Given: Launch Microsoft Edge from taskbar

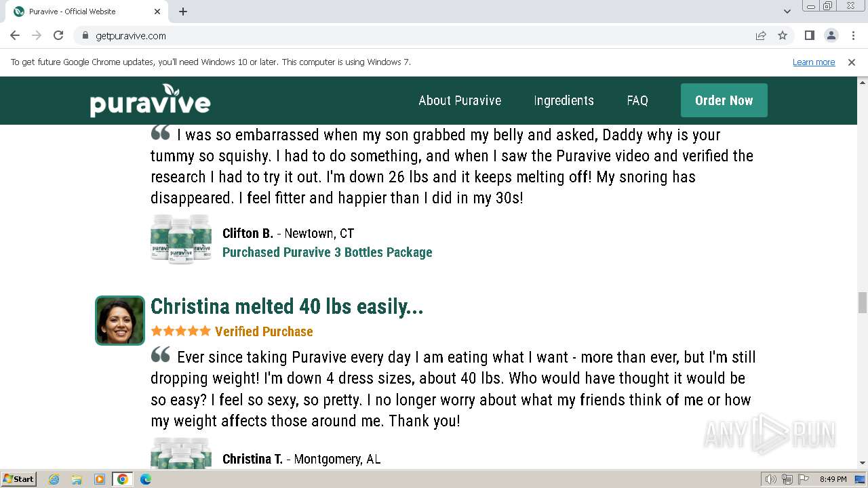Looking at the screenshot, I should (146, 479).
